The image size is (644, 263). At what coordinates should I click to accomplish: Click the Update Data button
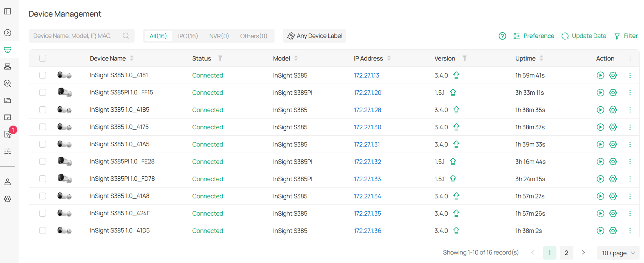(x=584, y=36)
